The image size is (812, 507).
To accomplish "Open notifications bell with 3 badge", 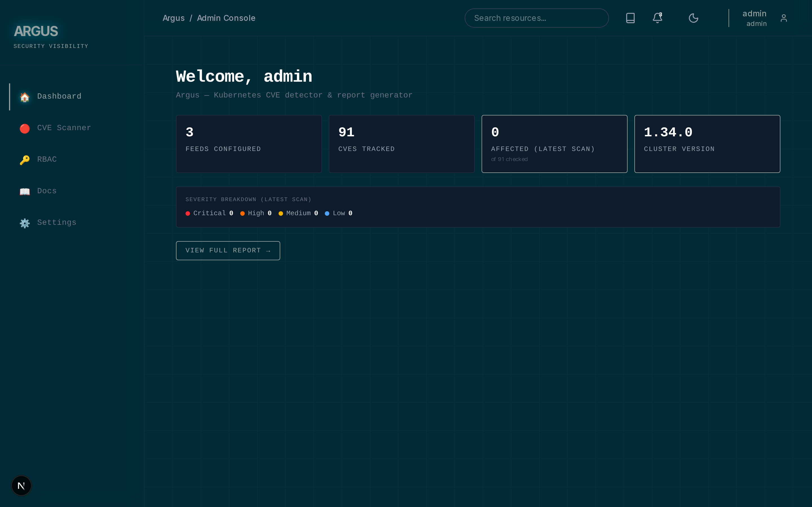I will click(x=657, y=18).
